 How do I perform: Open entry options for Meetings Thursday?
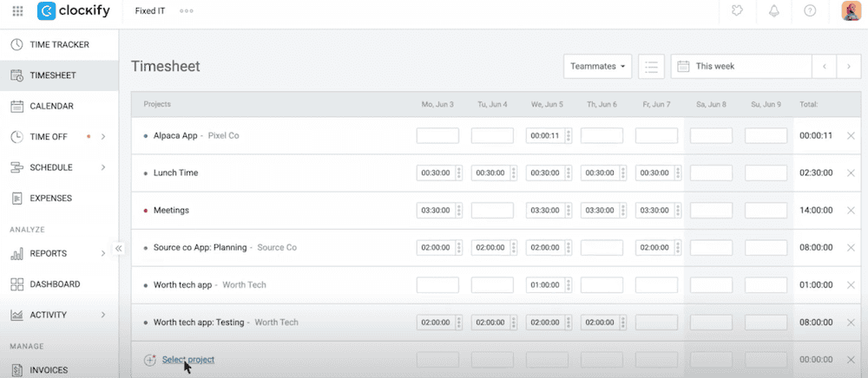622,211
